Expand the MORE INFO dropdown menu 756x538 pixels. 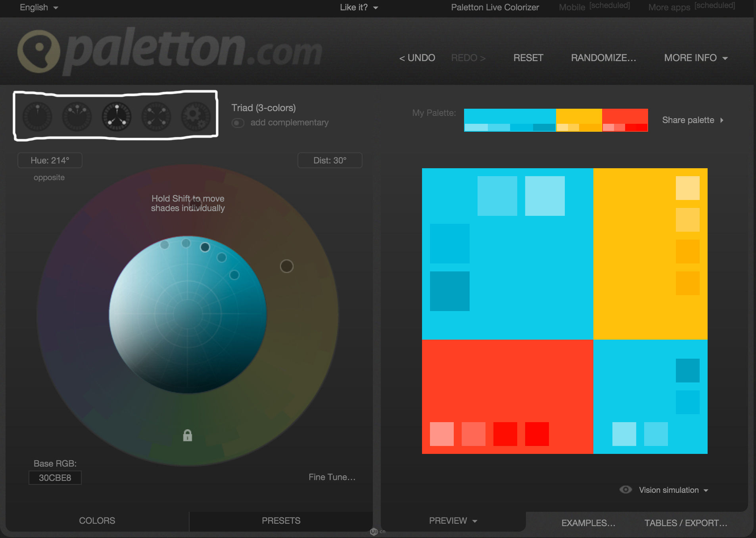(696, 58)
